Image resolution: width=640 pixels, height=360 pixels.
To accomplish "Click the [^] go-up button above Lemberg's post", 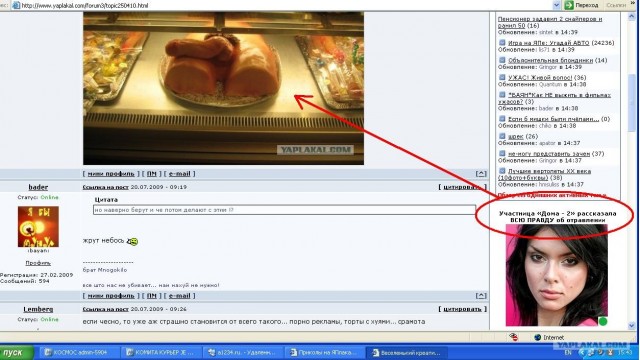I will pos(481,296).
